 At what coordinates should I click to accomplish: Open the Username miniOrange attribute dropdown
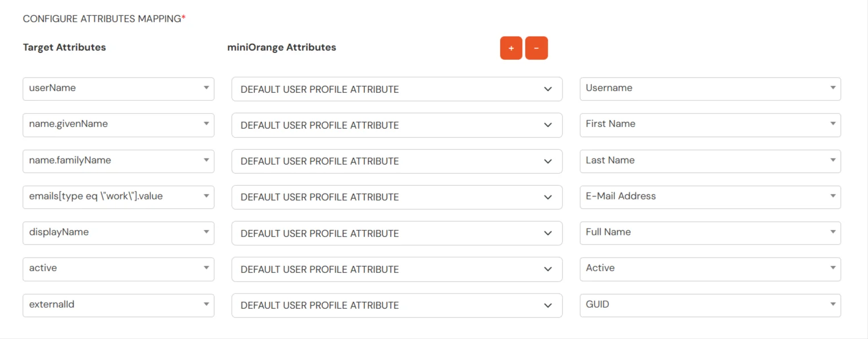710,89
